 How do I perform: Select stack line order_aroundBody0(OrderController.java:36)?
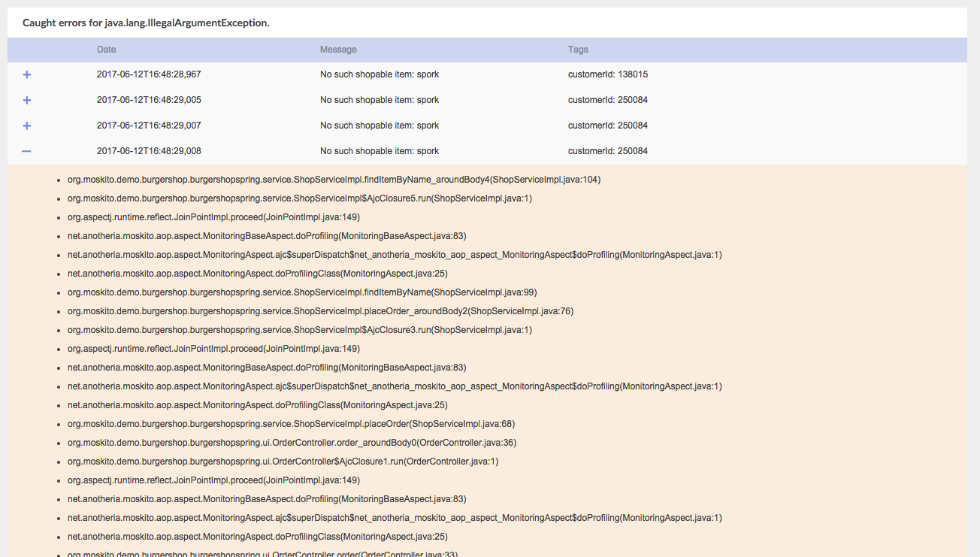(x=292, y=443)
